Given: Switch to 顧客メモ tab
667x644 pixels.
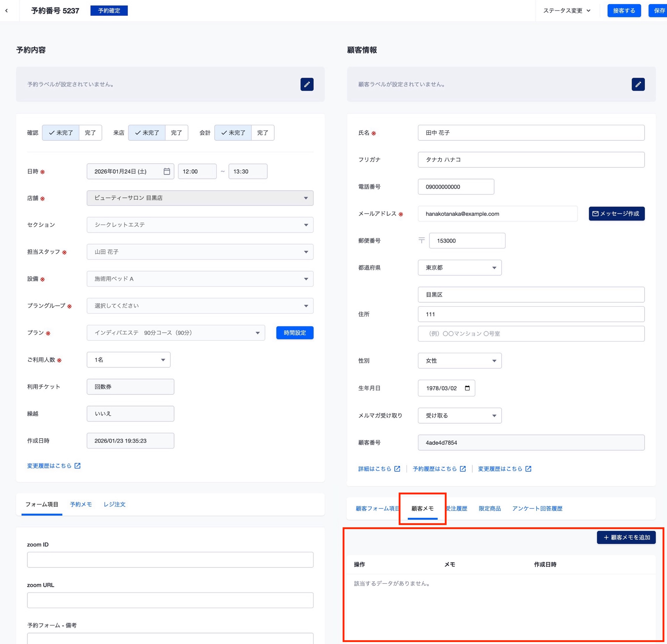Looking at the screenshot, I should point(422,508).
